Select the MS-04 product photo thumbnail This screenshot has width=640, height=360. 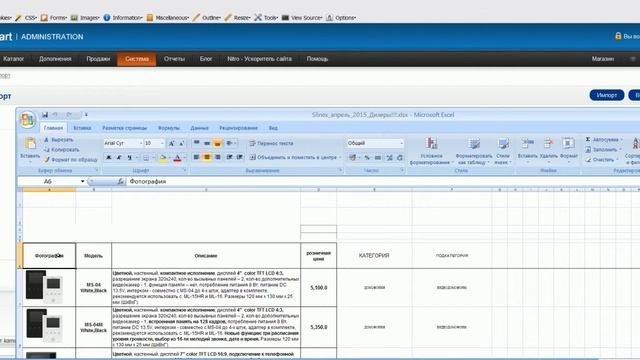pos(44,287)
